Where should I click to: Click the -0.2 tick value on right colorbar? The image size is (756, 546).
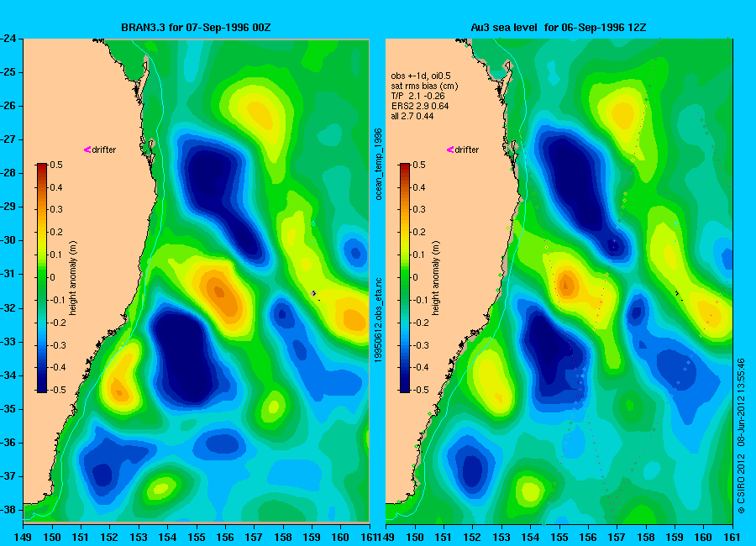coord(421,323)
